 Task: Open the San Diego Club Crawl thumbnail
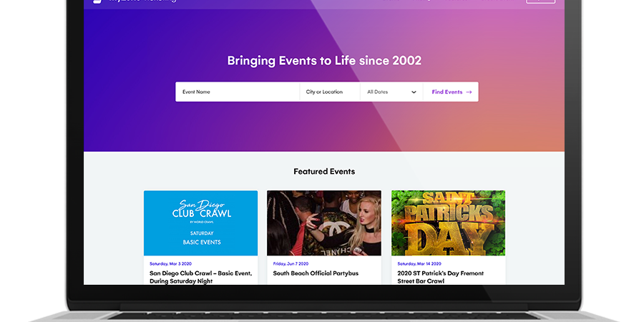tap(201, 223)
